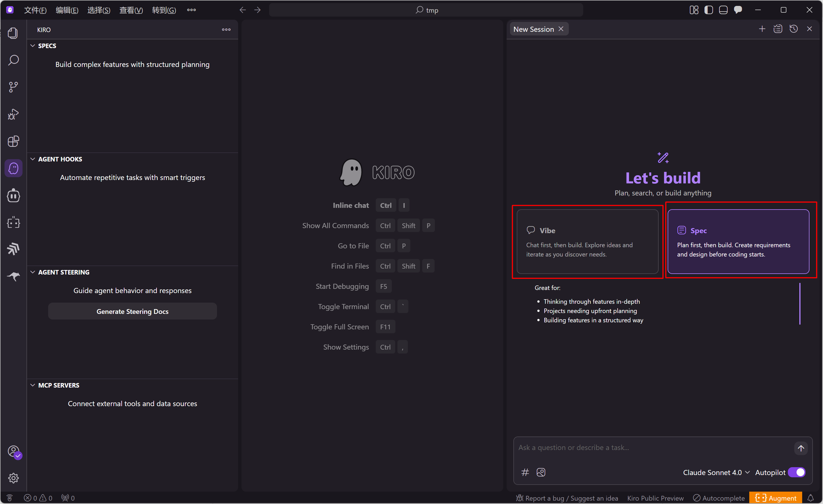Click the Augment status bar button
823x504 pixels.
775,498
